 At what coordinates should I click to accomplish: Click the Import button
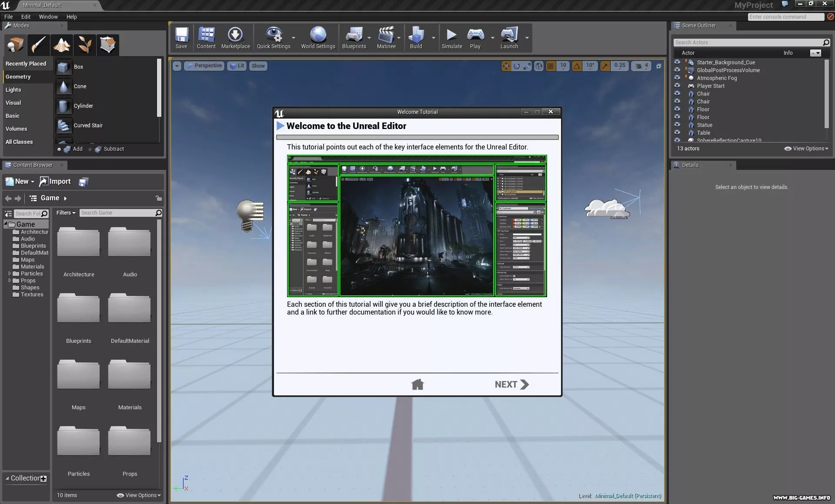tap(55, 182)
